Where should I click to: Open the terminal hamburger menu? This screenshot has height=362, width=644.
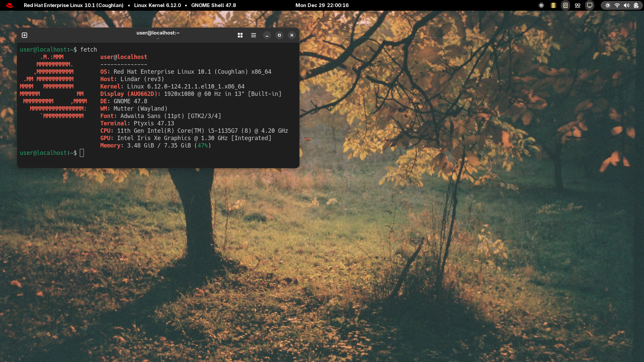(x=254, y=35)
